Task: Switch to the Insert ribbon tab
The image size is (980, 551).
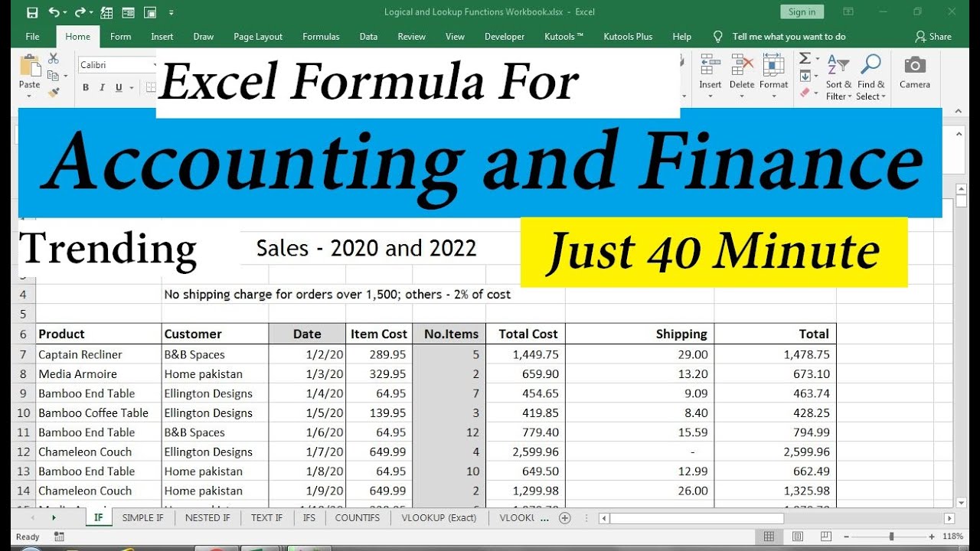Action: point(162,37)
